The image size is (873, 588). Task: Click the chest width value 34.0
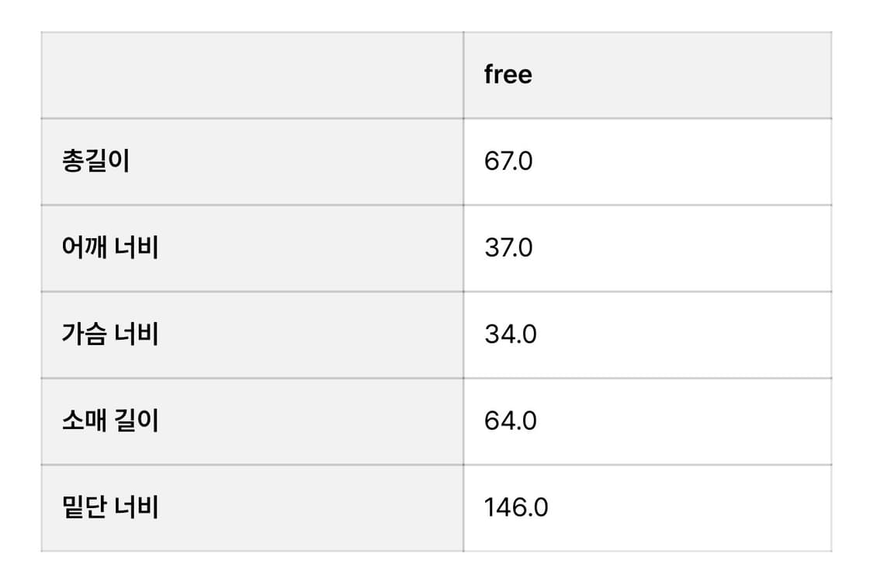click(x=510, y=335)
